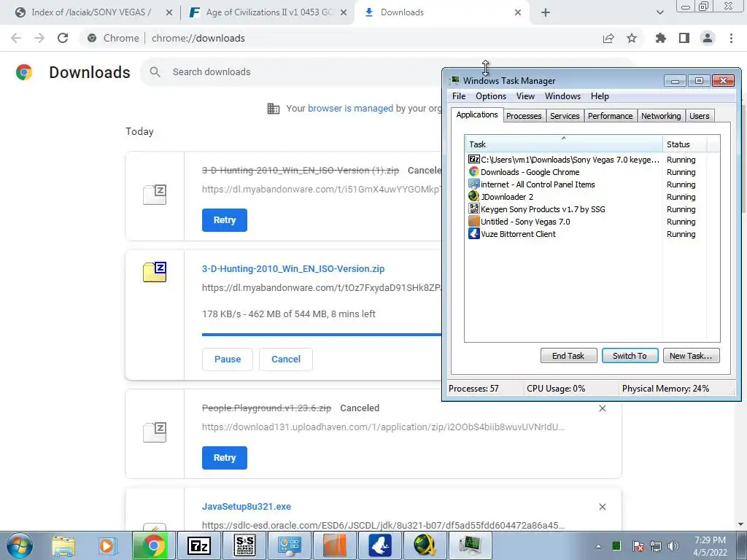Image resolution: width=747 pixels, height=560 pixels.
Task: Select the JDownloader 2 task
Action: click(x=586, y=197)
